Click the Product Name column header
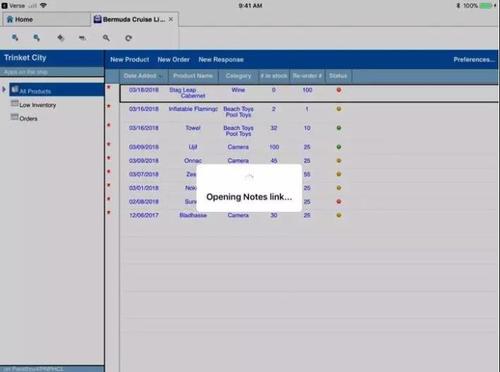This screenshot has height=372, width=500. click(193, 76)
